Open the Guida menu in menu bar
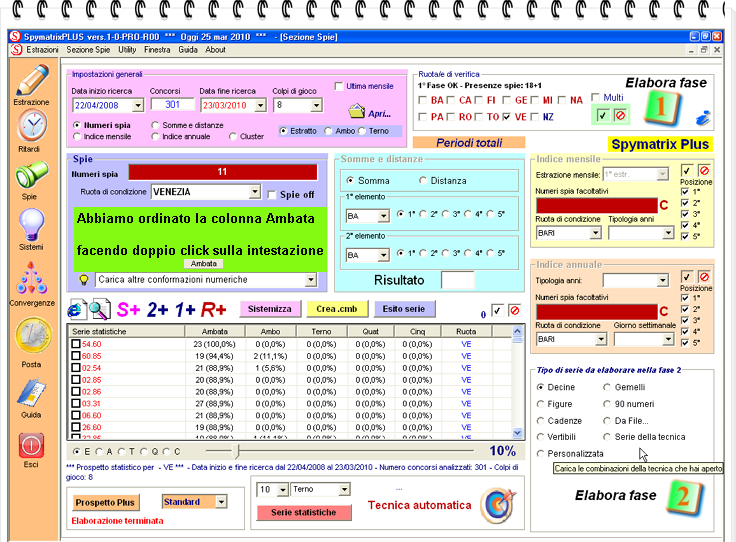 (x=188, y=50)
